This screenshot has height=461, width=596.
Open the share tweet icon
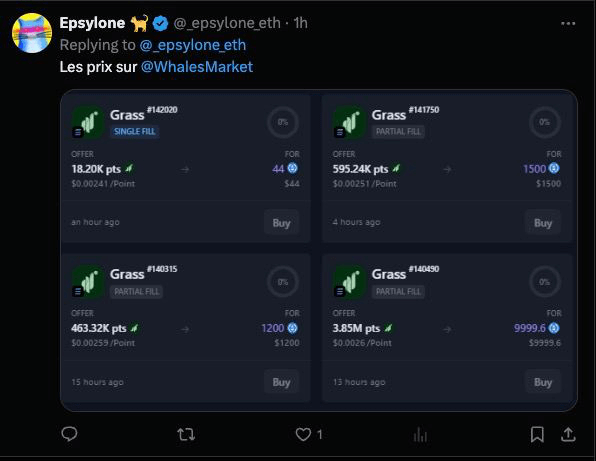point(568,434)
